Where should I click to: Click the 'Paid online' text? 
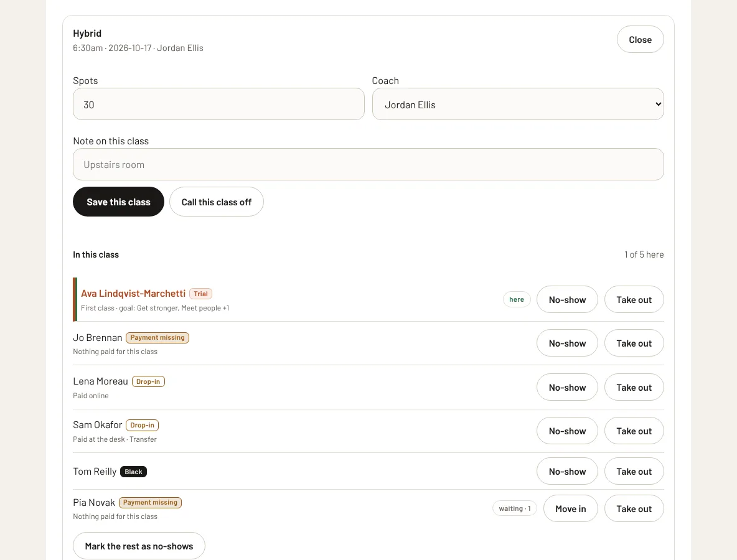[91, 396]
